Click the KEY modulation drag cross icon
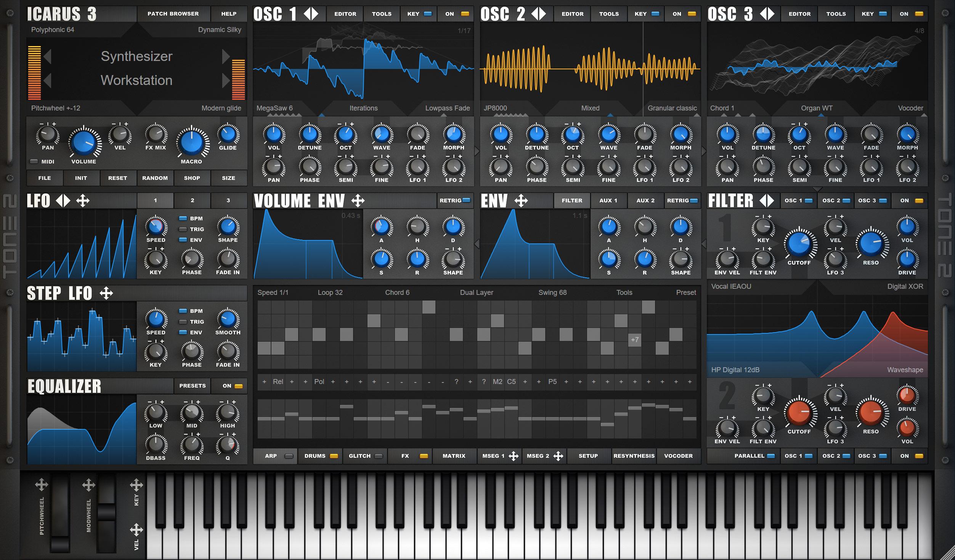The width and height of the screenshot is (955, 560). 136,485
